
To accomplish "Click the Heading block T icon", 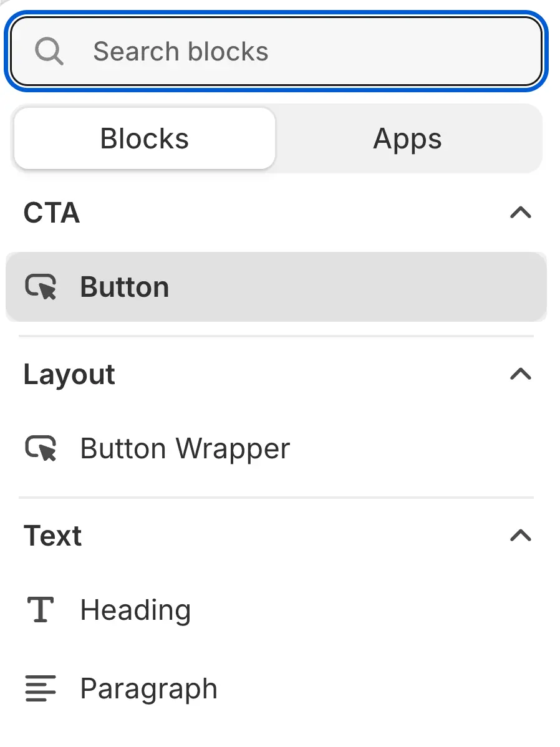I will click(41, 609).
